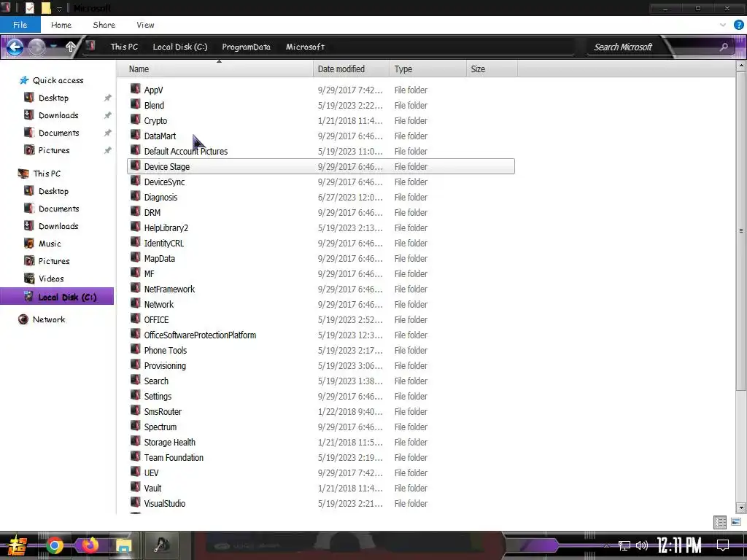Image resolution: width=747 pixels, height=560 pixels.
Task: Click the Blend folder icon
Action: (x=135, y=104)
